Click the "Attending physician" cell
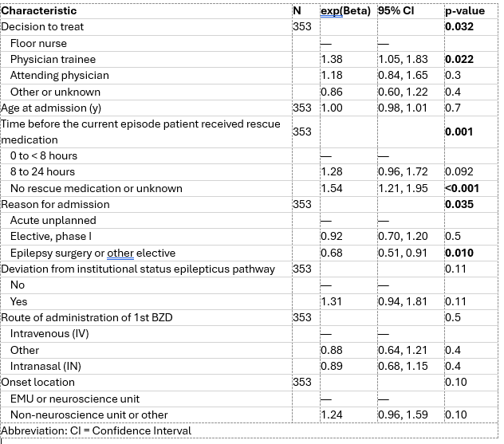The image size is (504, 444). tap(60, 75)
